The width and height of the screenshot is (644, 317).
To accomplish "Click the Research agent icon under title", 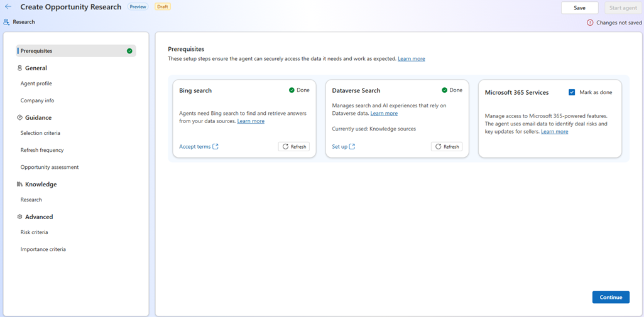I will (6, 22).
